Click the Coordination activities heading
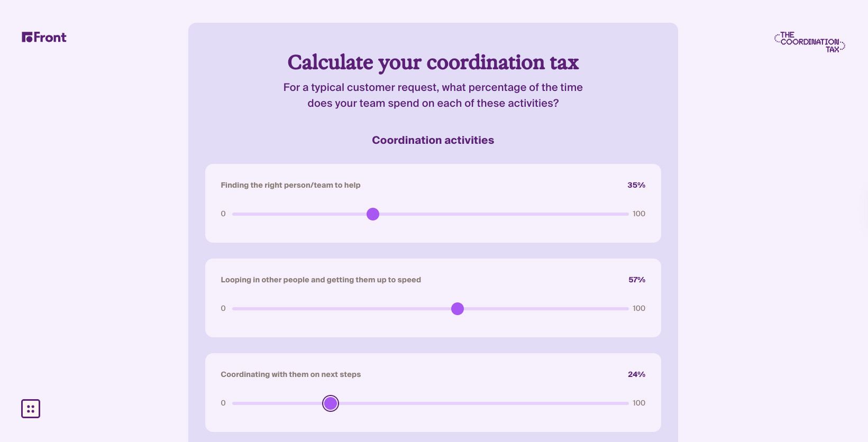Viewport: 868px width, 442px height. [433, 140]
